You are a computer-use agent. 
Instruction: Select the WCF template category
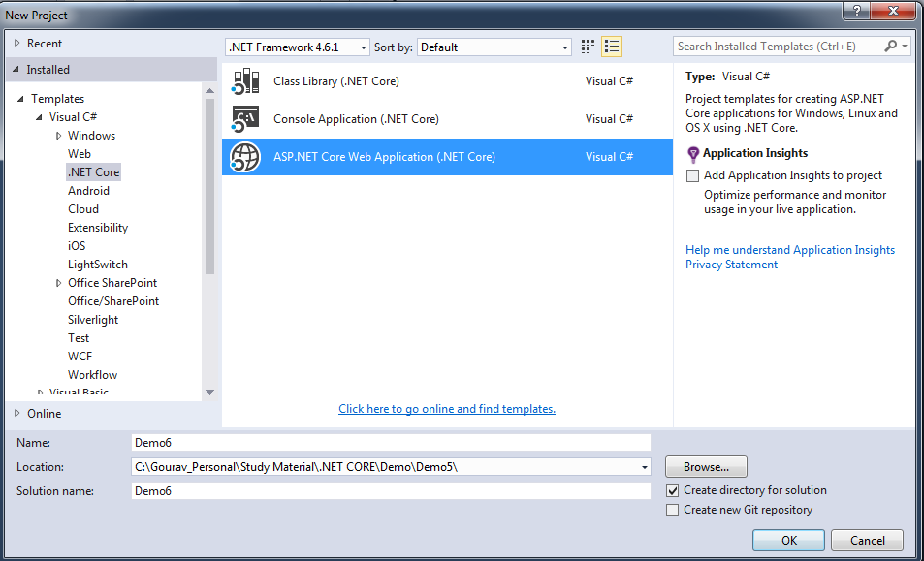click(80, 357)
